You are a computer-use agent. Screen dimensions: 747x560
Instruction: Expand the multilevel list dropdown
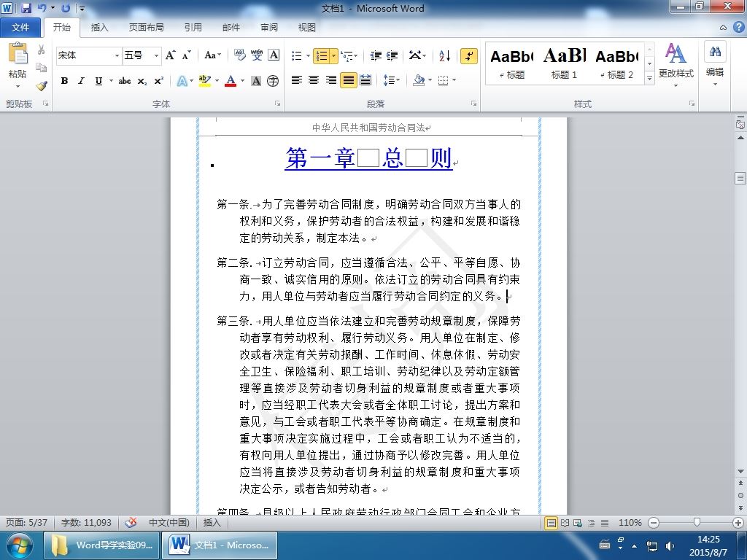click(x=356, y=55)
